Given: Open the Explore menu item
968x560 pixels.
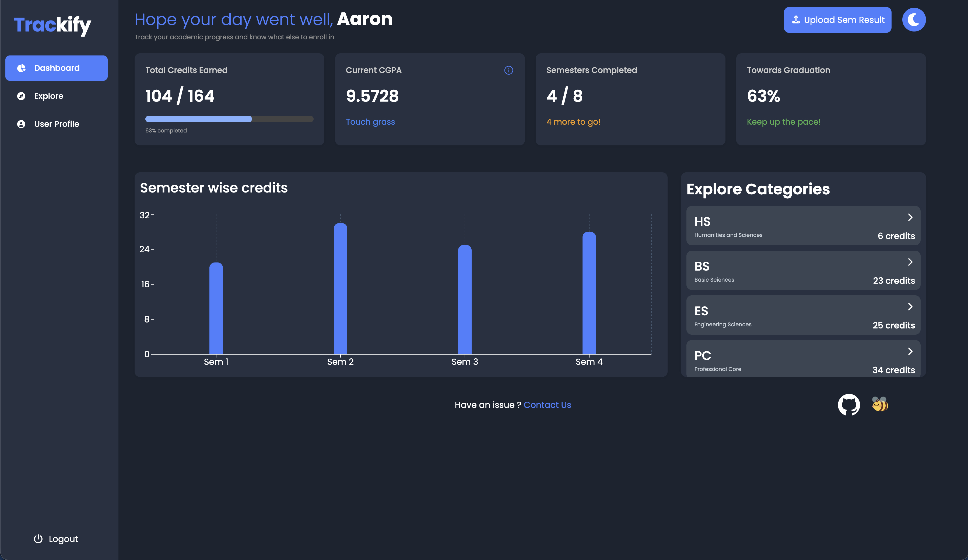Looking at the screenshot, I should 49,96.
